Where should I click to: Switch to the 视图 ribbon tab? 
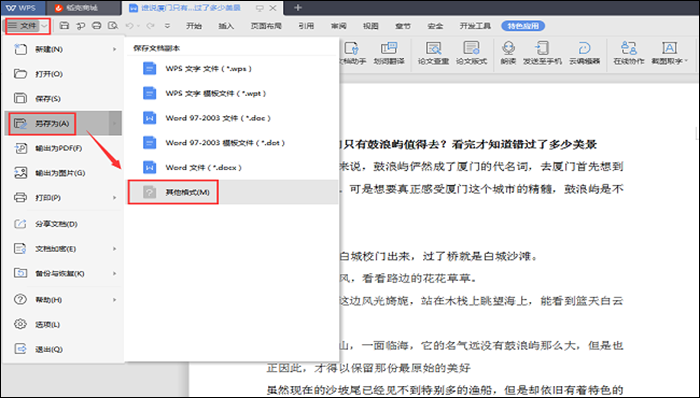pos(371,26)
